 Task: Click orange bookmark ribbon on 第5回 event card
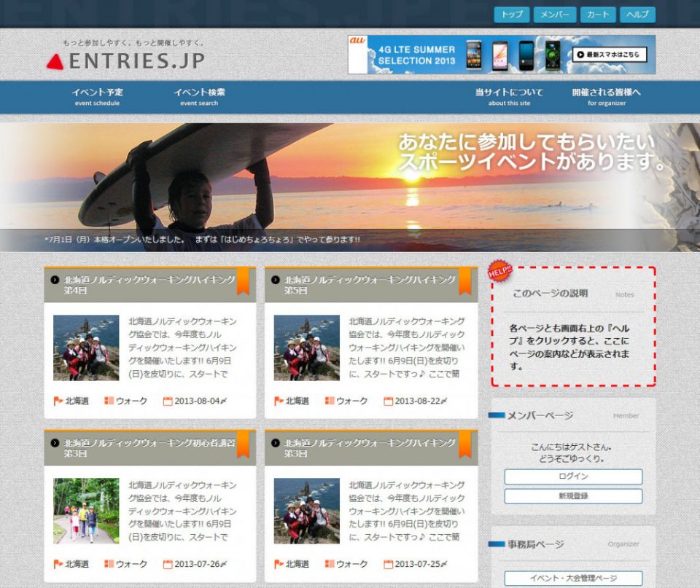[x=464, y=281]
